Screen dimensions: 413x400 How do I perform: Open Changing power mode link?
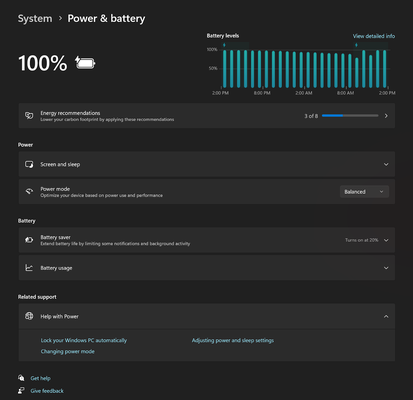tap(68, 351)
